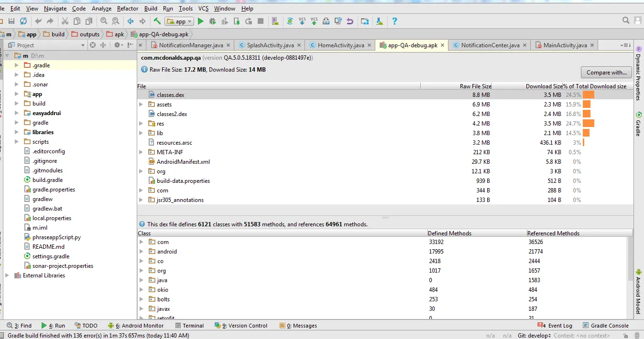Click the blue Help question mark icon

[394, 21]
